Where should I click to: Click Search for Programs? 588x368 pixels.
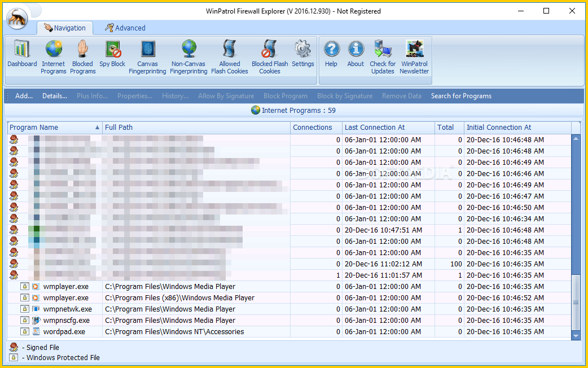tap(461, 96)
